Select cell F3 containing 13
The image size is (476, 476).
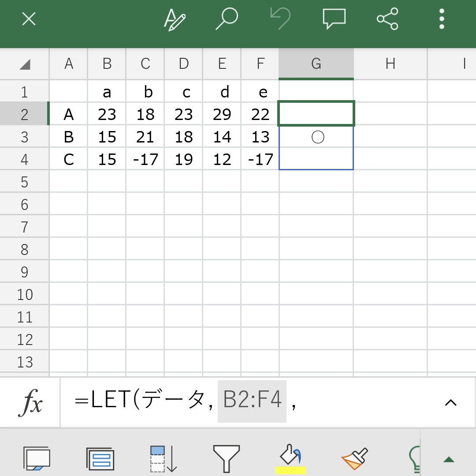(260, 137)
